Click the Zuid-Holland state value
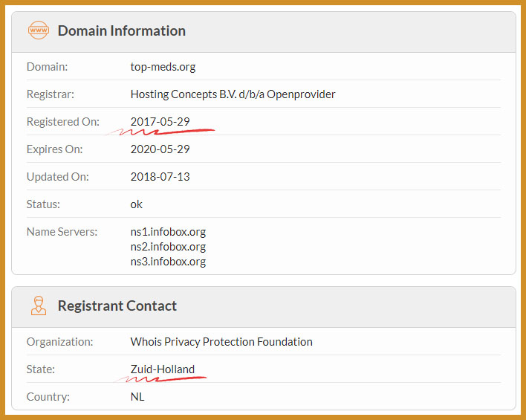The image size is (526, 420). (162, 369)
